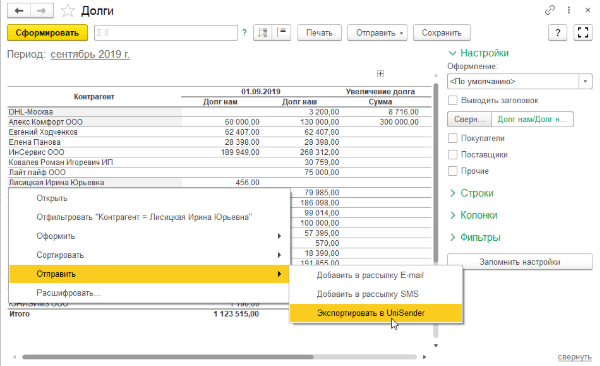The height and width of the screenshot is (366, 600).
Task: Open the Оформление dropdown list
Action: (x=585, y=82)
